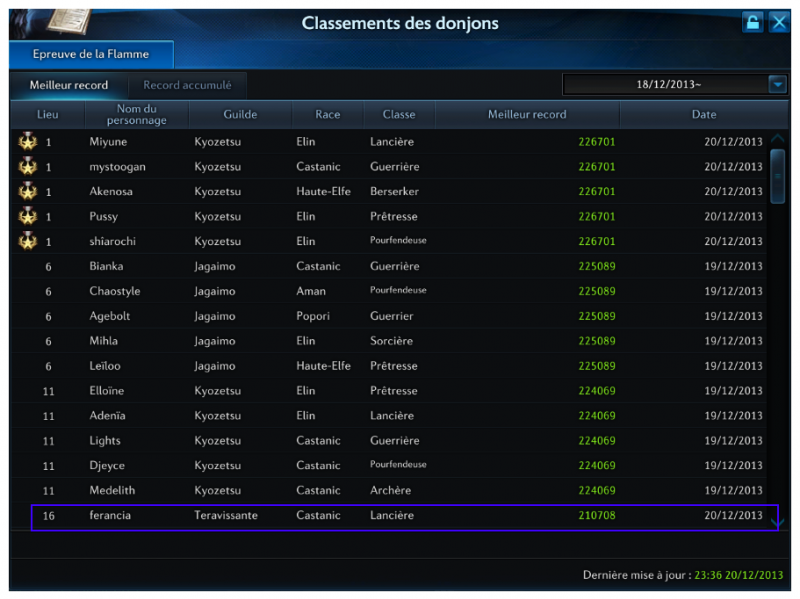Click the trophy icon beside shiarochi
Image resolution: width=800 pixels, height=599 pixels.
pyautogui.click(x=27, y=242)
